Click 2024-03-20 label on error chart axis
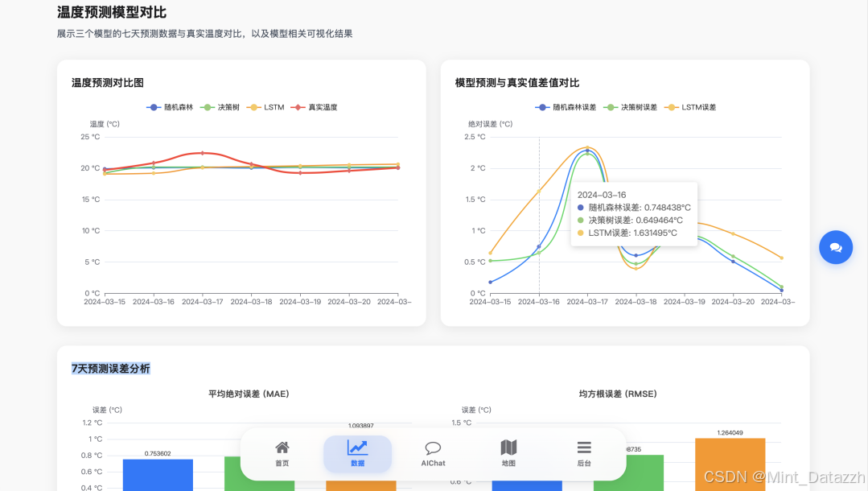Viewport: 868px width, 491px height. click(733, 302)
